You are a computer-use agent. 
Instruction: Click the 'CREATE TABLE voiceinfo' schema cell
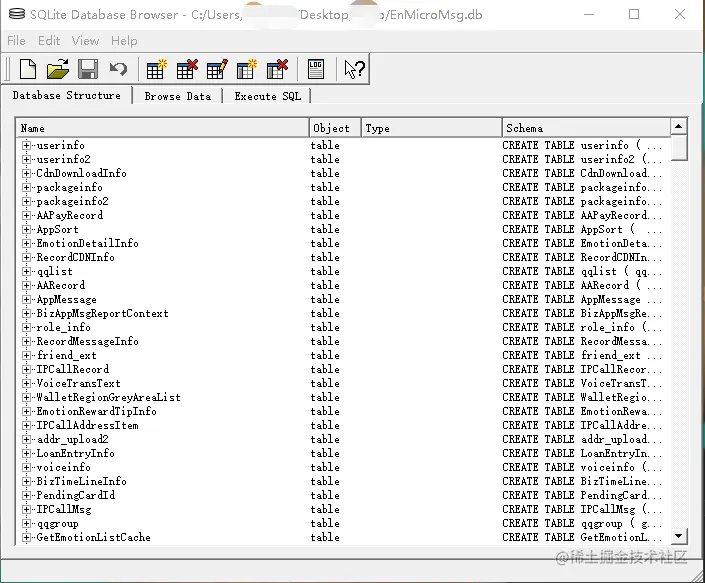(582, 467)
